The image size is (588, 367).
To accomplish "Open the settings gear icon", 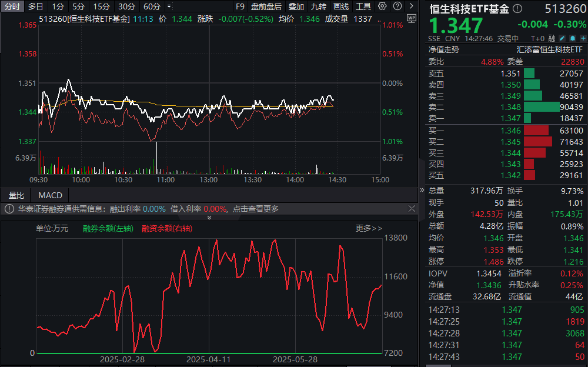I will click(x=382, y=6).
